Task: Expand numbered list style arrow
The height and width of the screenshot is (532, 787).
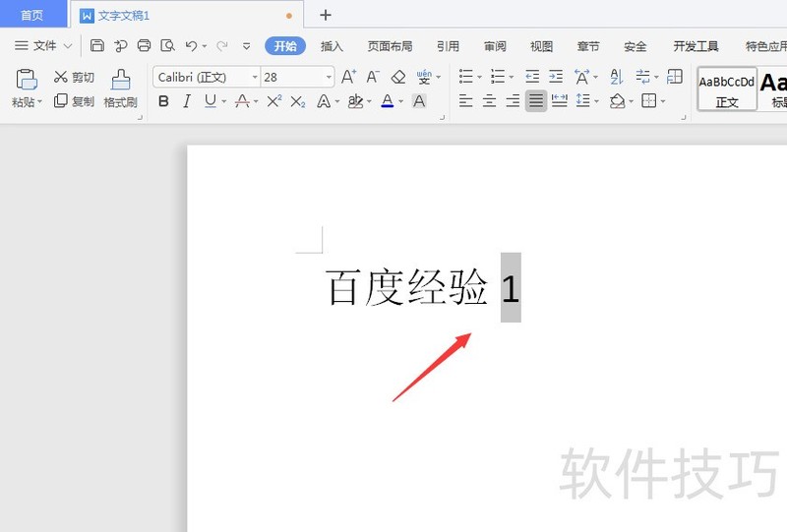Action: click(511, 78)
